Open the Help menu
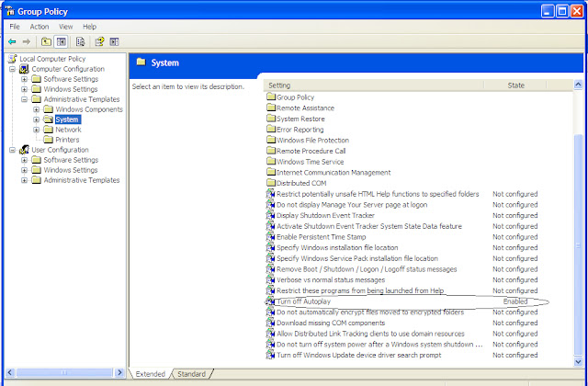Screen dimensions: 588x386 click(x=90, y=27)
